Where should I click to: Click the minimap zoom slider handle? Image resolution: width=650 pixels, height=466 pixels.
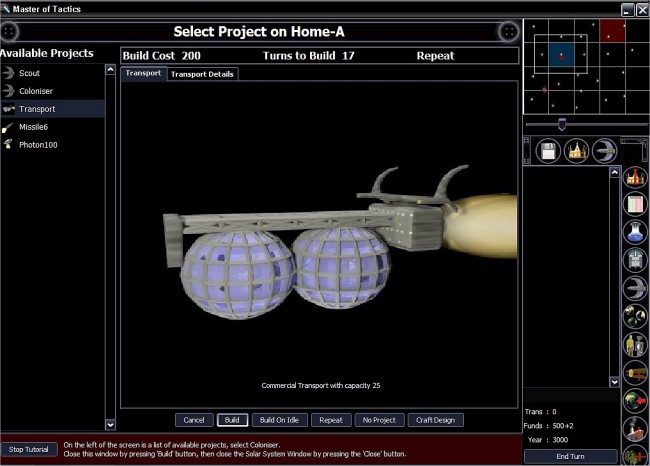(x=562, y=124)
